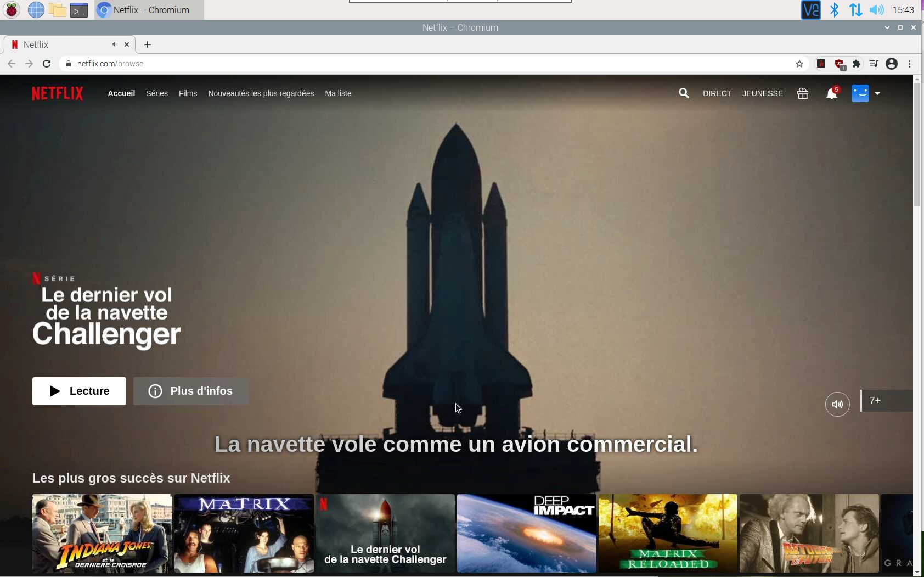Click the 15:43 clock
This screenshot has height=577, width=924.
(903, 10)
